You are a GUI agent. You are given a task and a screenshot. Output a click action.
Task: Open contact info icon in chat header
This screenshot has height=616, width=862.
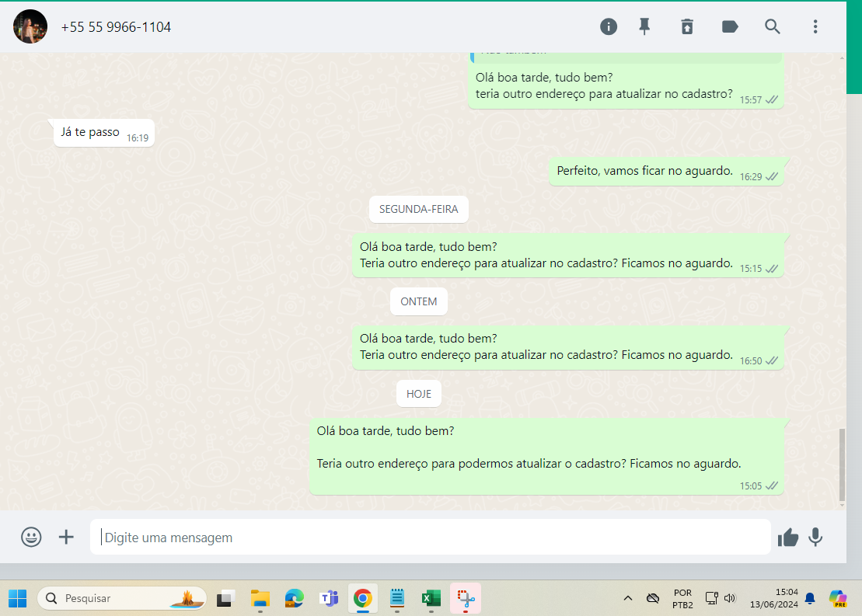(608, 26)
